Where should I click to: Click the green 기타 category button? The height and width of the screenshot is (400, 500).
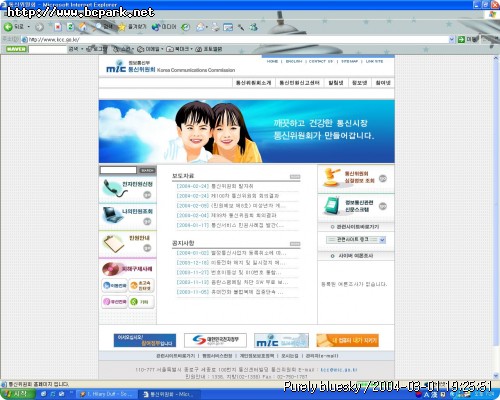[x=141, y=302]
